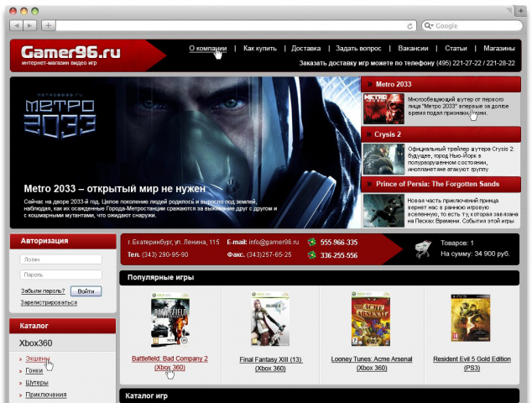This screenshot has height=403, width=532.
Task: Open the Гонки category link
Action: [x=34, y=370]
